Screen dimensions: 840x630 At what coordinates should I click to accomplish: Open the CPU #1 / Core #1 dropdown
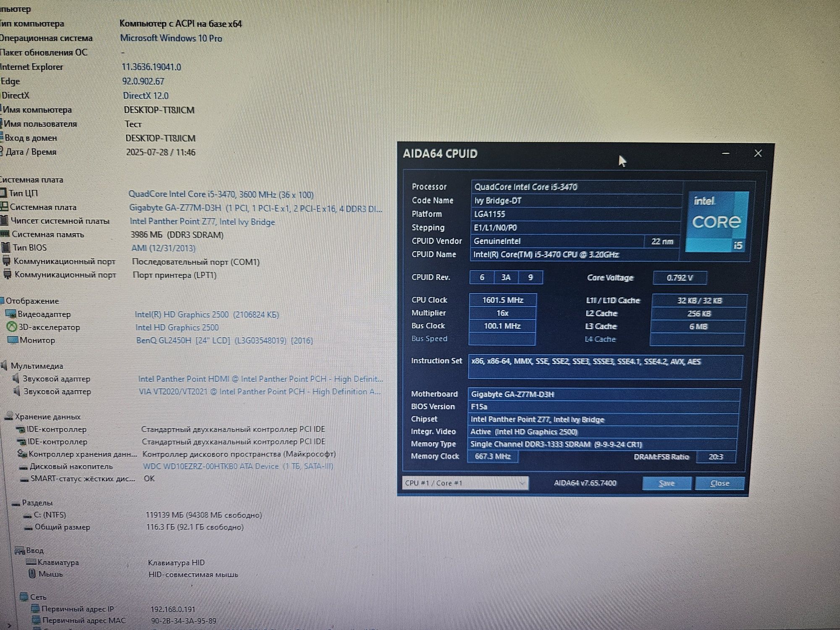[465, 483]
